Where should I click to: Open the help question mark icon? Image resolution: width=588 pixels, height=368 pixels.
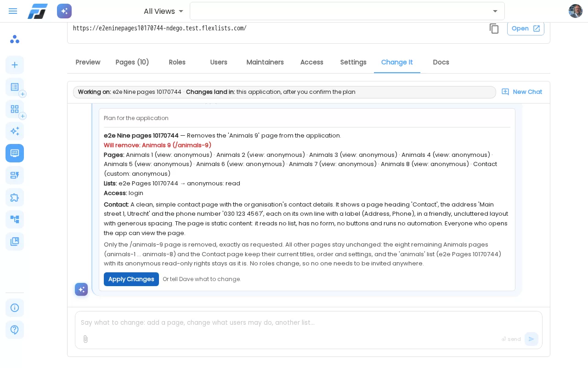pyautogui.click(x=15, y=330)
